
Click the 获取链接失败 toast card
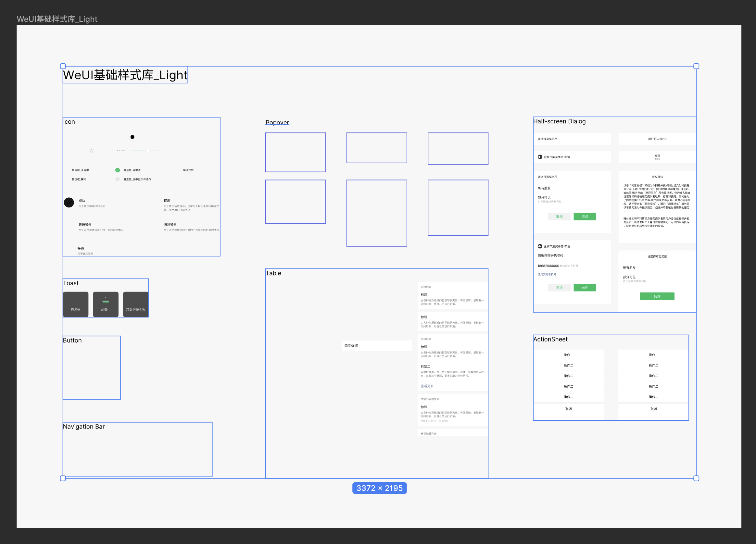point(136,304)
